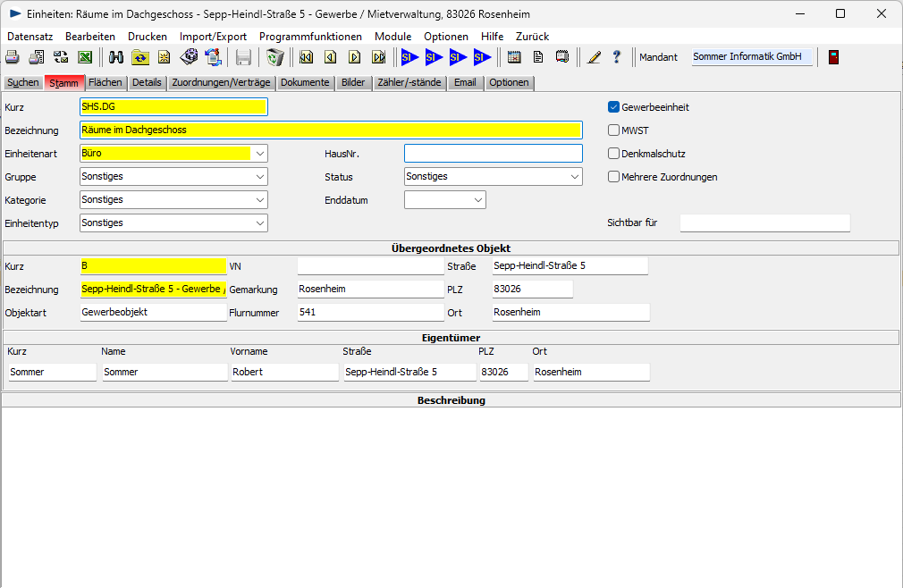Open the Enddatum date dropdown
The height and width of the screenshot is (588, 903).
(x=478, y=200)
